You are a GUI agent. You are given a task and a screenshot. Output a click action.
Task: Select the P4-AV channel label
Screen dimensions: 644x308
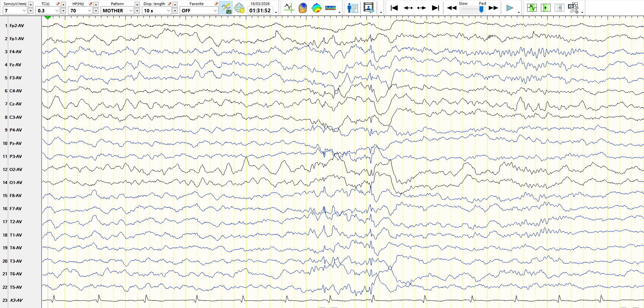coord(15,130)
